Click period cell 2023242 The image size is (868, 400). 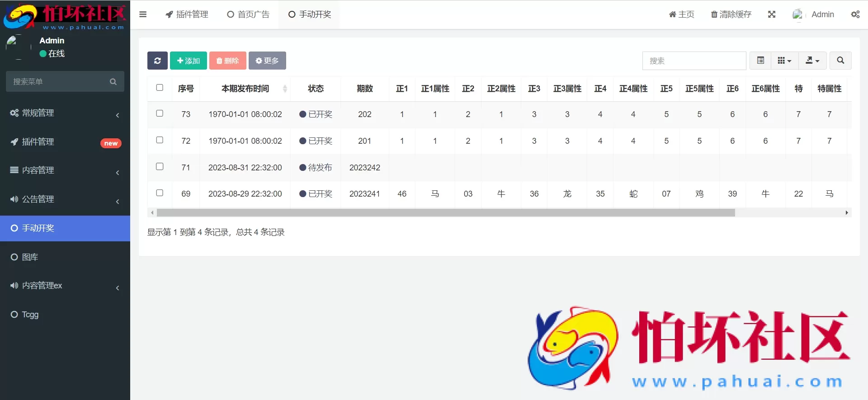click(365, 168)
